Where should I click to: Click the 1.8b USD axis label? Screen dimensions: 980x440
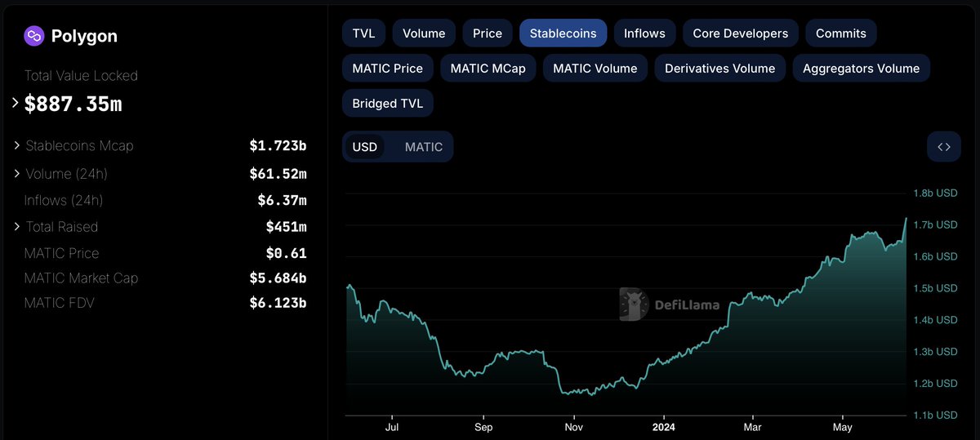point(935,193)
